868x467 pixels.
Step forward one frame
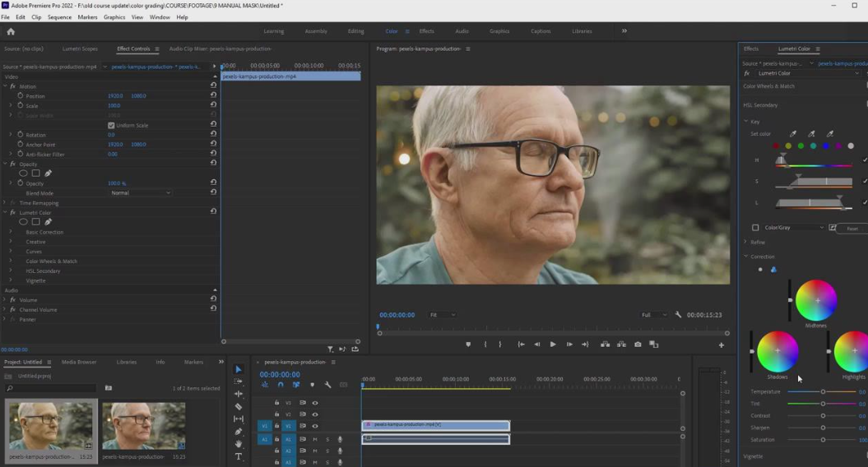pyautogui.click(x=569, y=344)
